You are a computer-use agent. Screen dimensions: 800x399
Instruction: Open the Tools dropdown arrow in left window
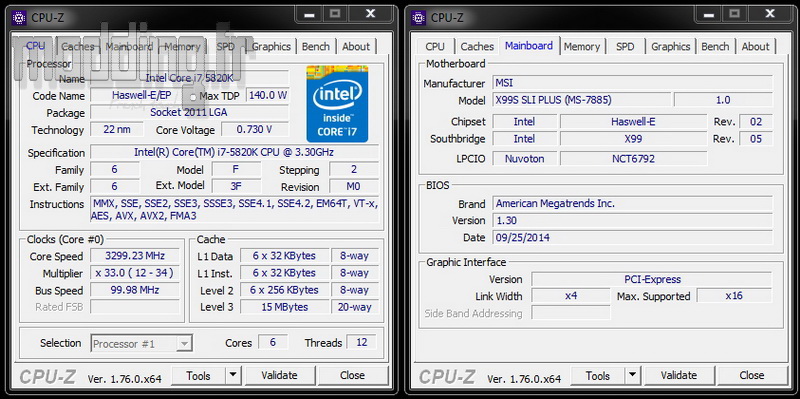pyautogui.click(x=233, y=376)
